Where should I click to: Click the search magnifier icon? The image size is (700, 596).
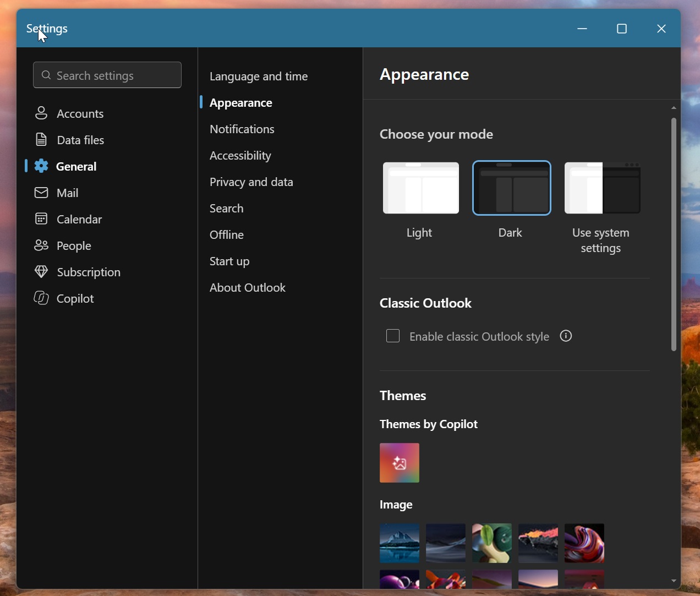(x=46, y=75)
